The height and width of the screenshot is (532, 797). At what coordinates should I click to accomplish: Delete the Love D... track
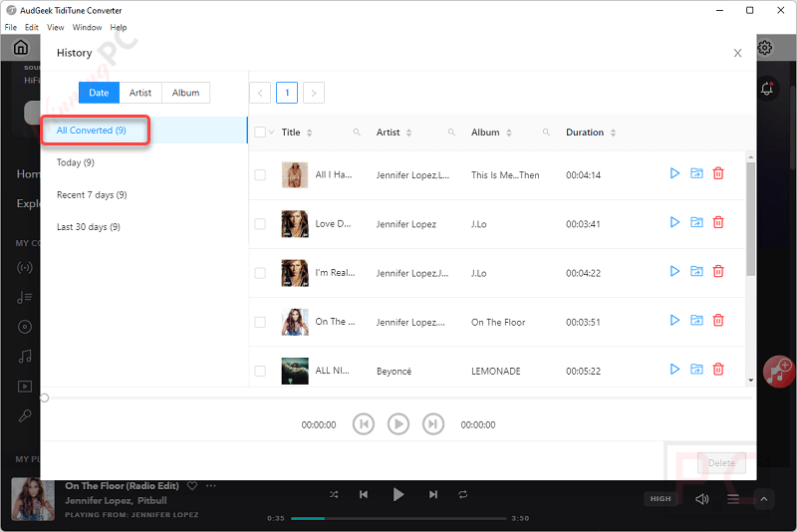pyautogui.click(x=718, y=222)
